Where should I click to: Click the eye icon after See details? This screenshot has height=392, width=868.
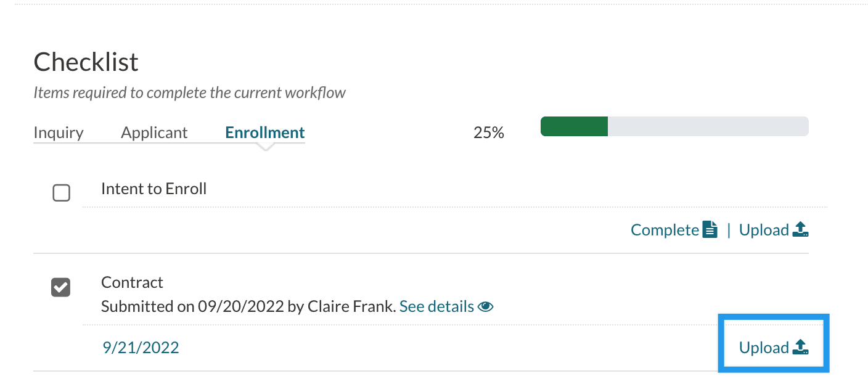coord(486,306)
